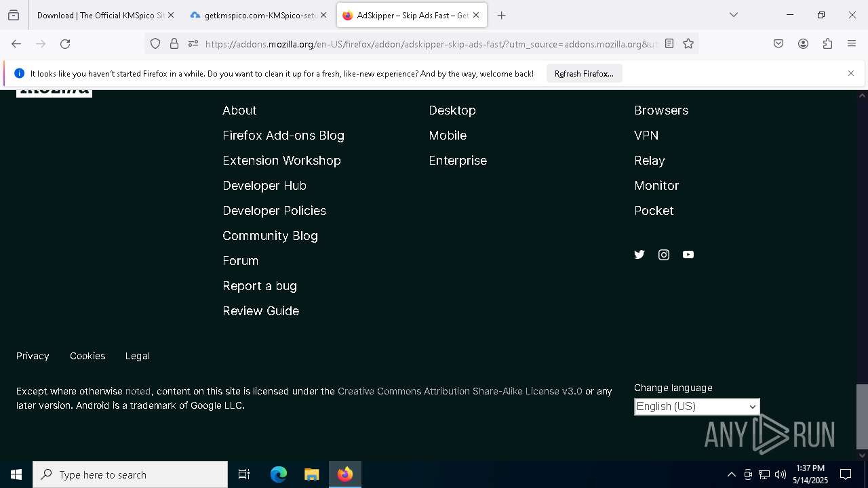Launch Microsoft Edge from taskbar
Screen dimensions: 868x488
coord(279,474)
